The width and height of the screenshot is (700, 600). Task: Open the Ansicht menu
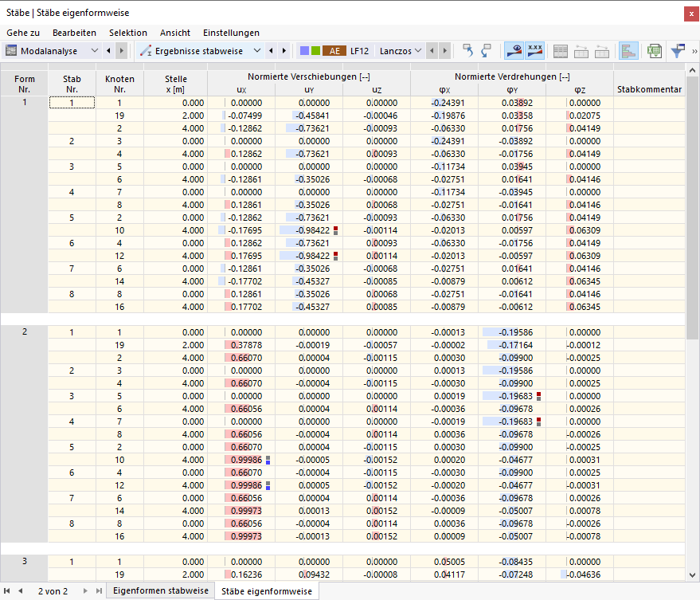click(175, 33)
